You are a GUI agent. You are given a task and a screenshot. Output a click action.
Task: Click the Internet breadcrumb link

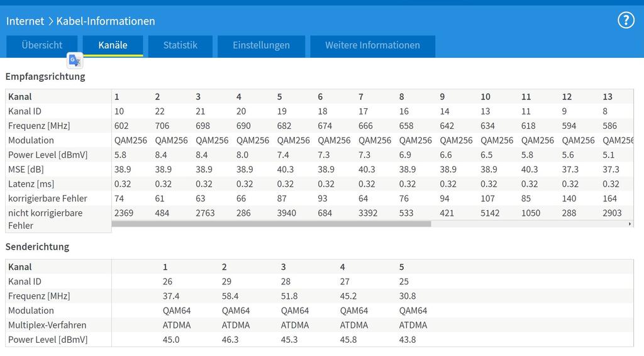tap(25, 21)
